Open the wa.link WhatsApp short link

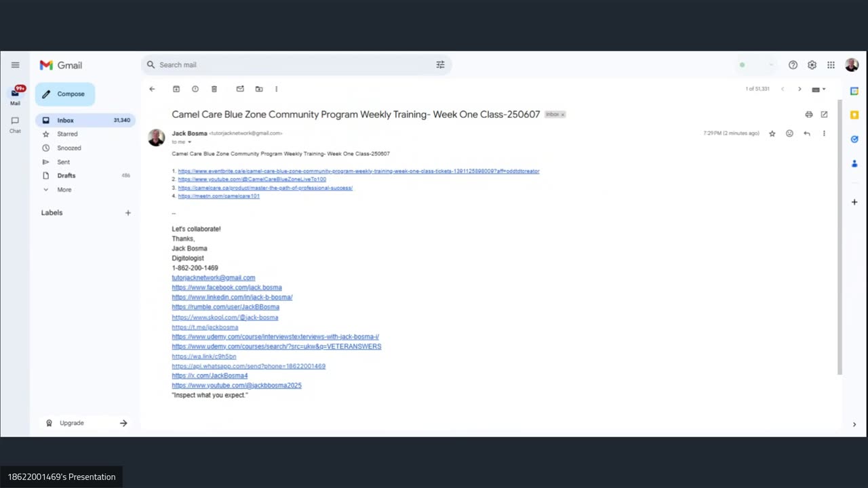click(204, 357)
